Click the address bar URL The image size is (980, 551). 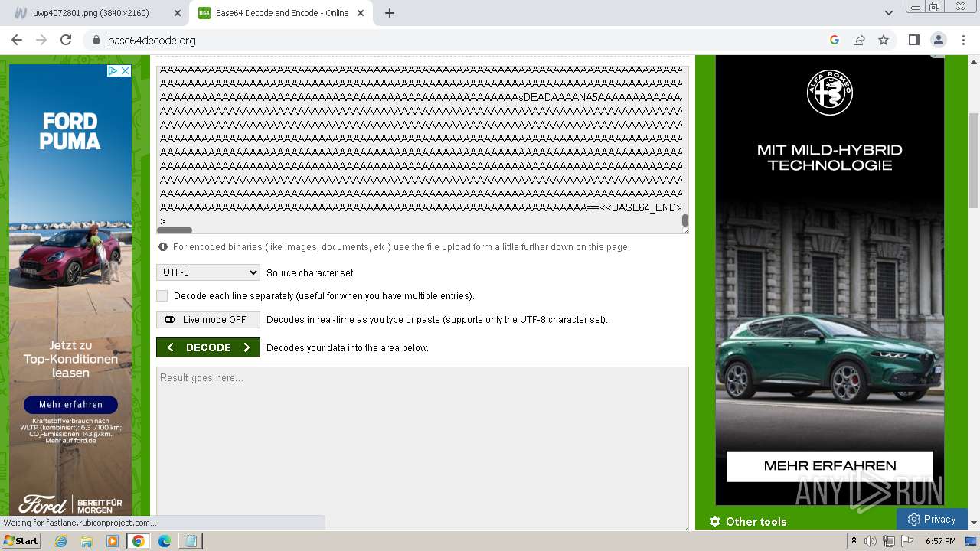(152, 41)
